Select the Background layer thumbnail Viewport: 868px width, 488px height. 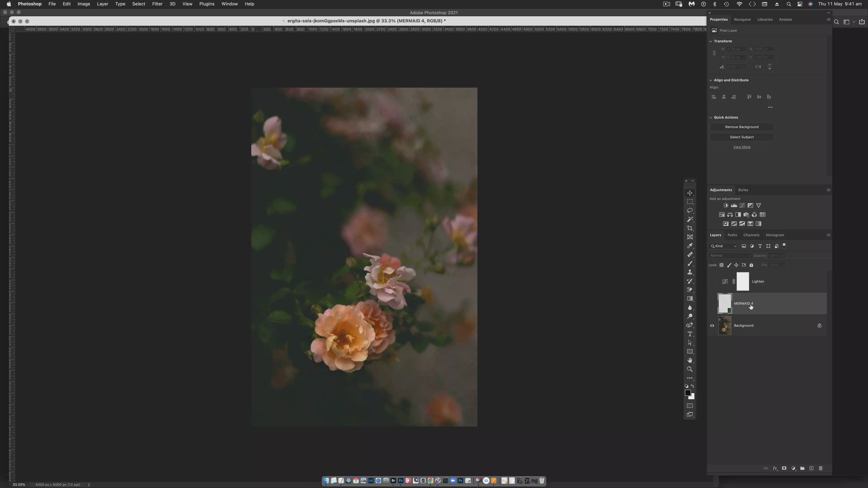[x=725, y=326]
